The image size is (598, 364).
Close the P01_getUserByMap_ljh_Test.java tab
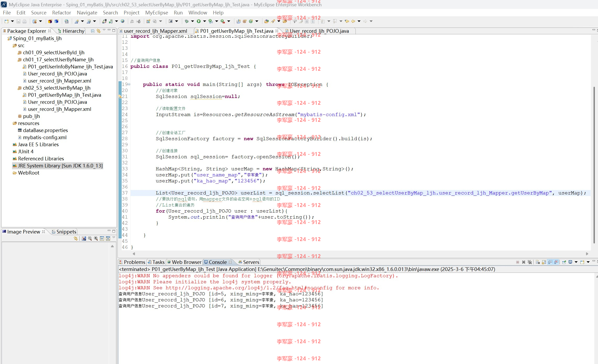277,31
